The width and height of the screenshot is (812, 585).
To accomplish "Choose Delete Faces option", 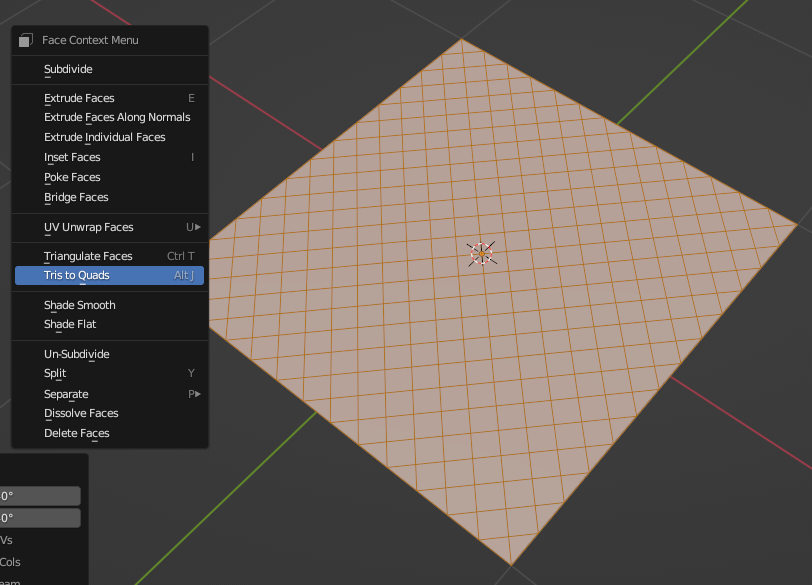I will click(x=109, y=433).
